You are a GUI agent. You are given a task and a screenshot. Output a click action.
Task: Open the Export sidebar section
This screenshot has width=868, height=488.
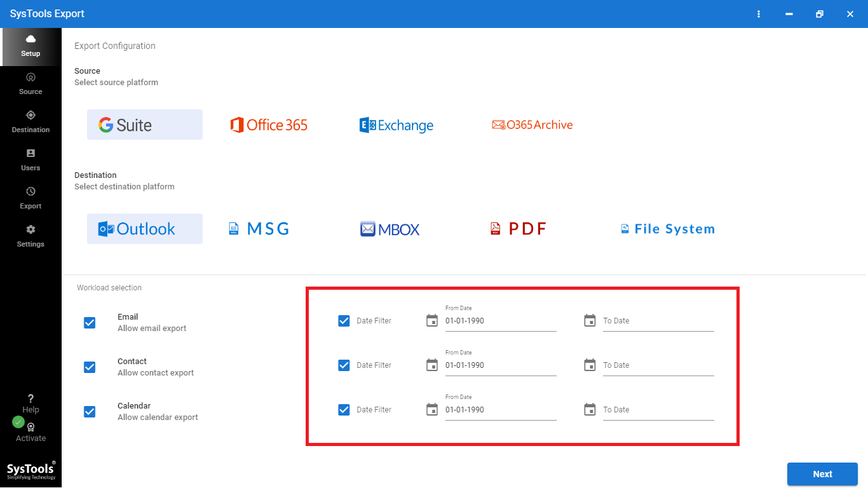pos(31,198)
